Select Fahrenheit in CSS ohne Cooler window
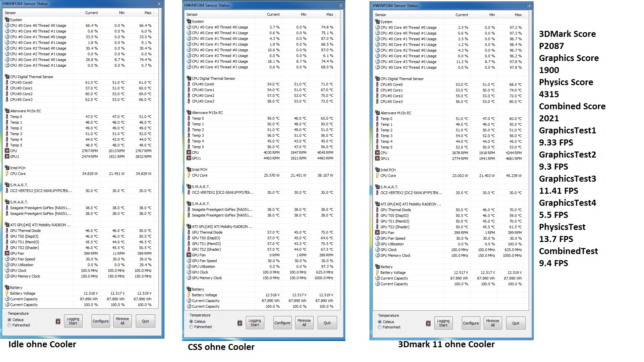644x362 pixels. tap(191, 327)
